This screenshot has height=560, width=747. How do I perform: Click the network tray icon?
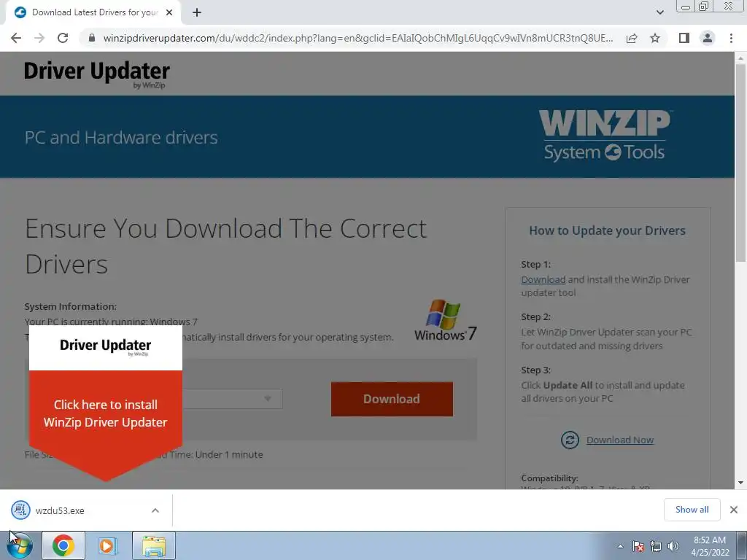pos(656,546)
